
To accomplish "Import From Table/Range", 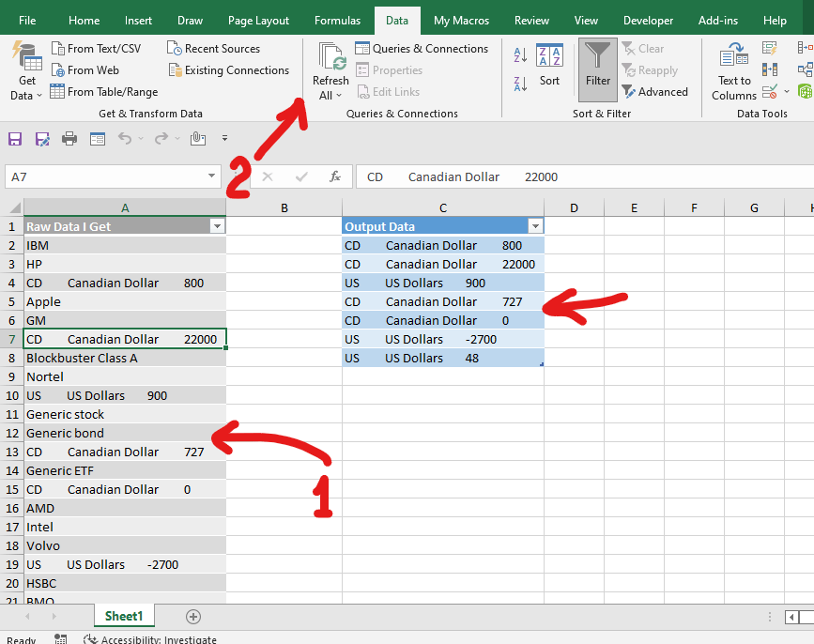I will coord(104,92).
